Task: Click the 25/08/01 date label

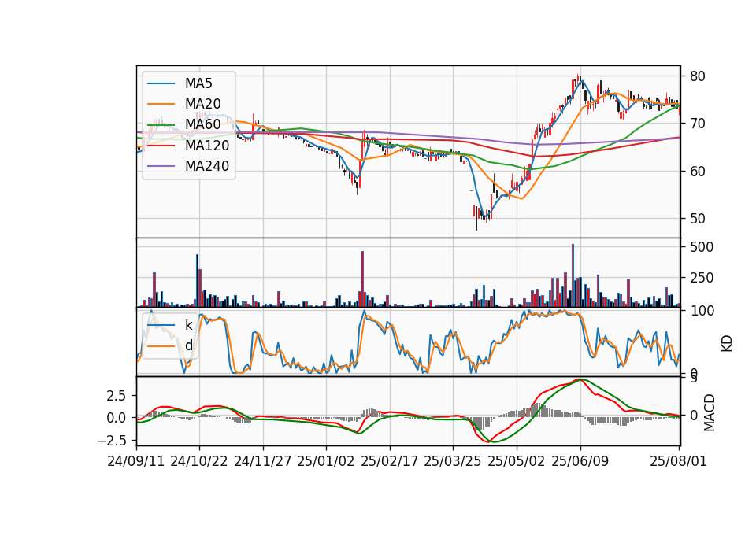Action: [x=678, y=461]
